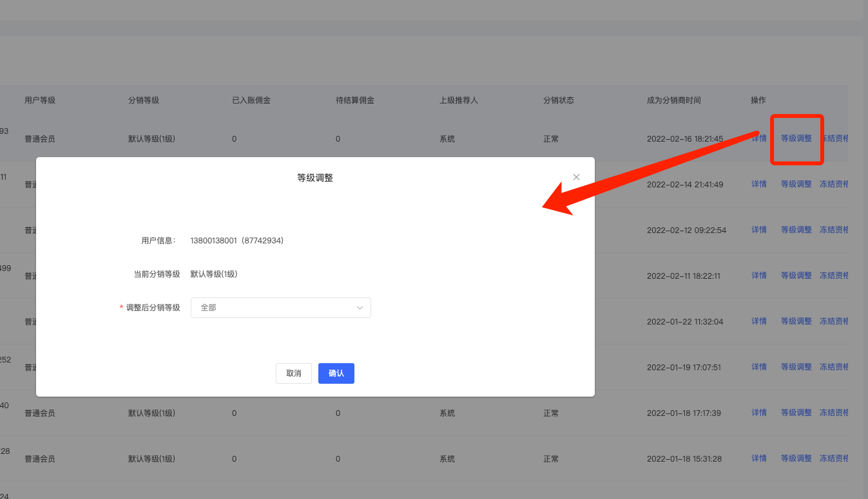
Task: Click the red-boxed 等级调整 link in the first row
Action: coord(796,138)
